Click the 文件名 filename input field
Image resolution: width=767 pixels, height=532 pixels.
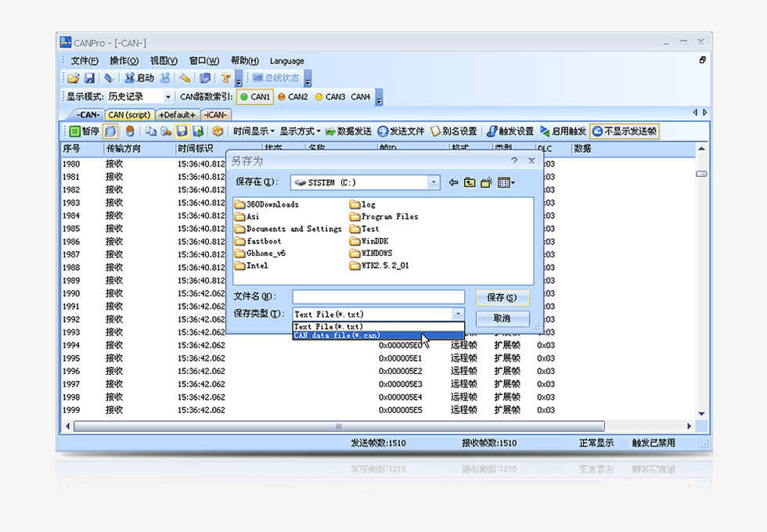378,297
